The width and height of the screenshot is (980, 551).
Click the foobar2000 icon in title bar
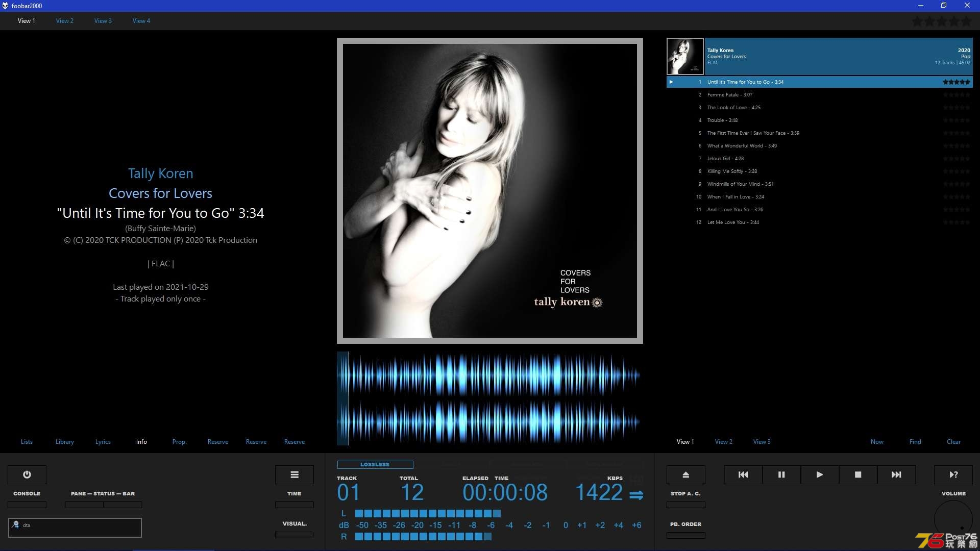coord(5,6)
